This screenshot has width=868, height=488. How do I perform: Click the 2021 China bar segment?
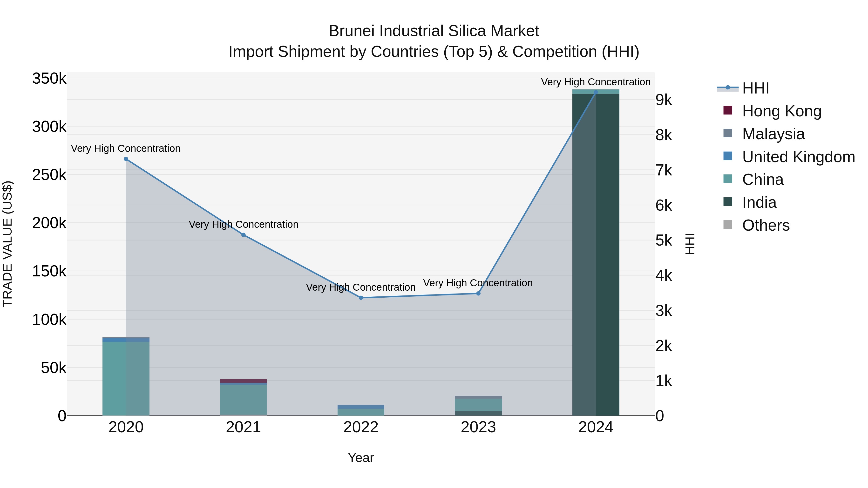244,400
